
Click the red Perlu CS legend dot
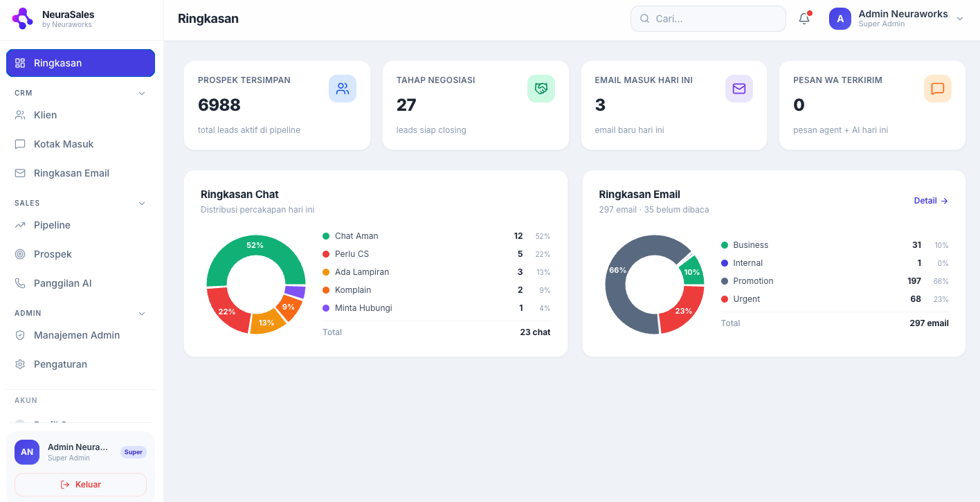click(326, 254)
